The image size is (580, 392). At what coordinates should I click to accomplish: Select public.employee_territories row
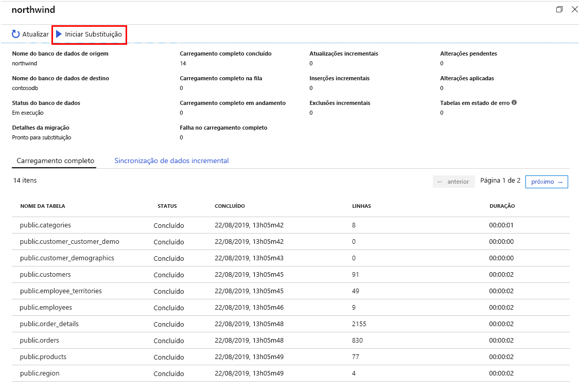[291, 291]
